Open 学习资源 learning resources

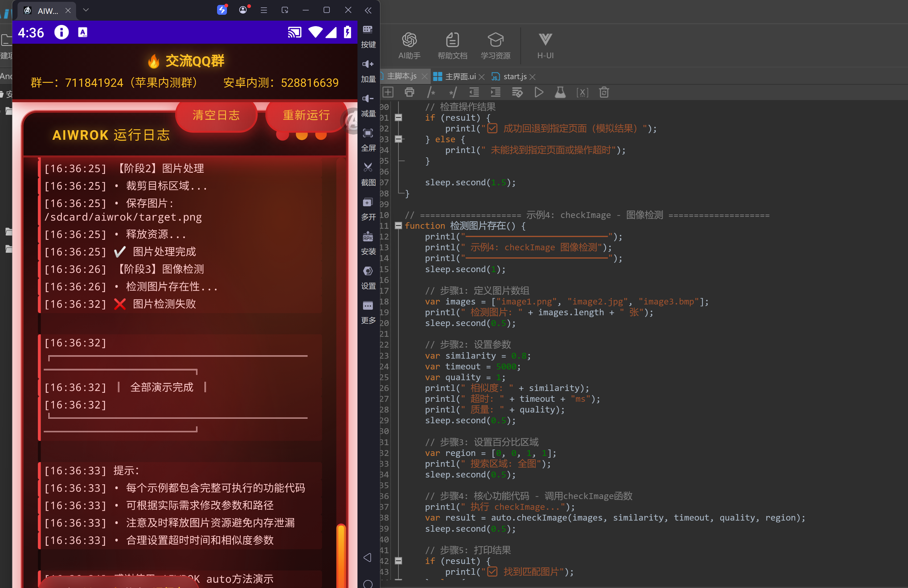click(495, 46)
